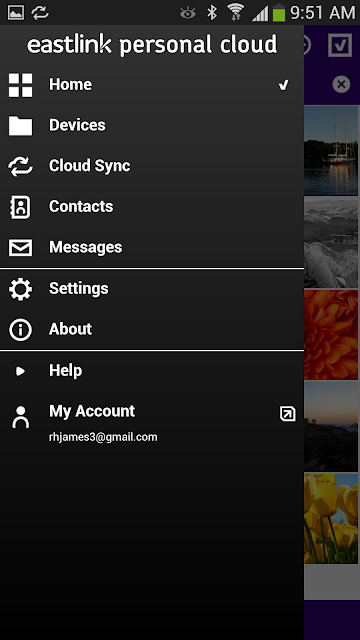Open the Devices folder icon
Screen dimensions: 360x640
pyautogui.click(x=20, y=125)
